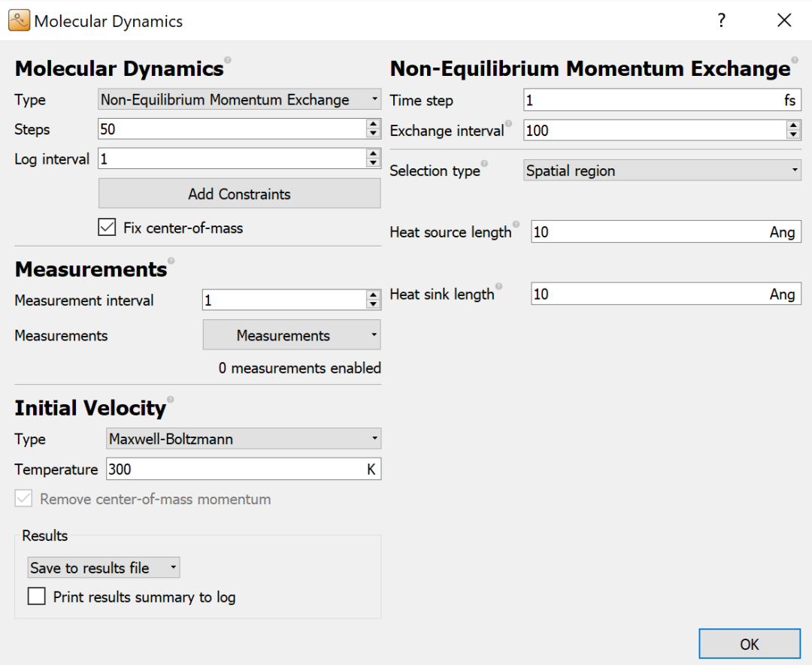Screen dimensions: 812x665
Task: Click the Temperature input field
Action: (235, 470)
